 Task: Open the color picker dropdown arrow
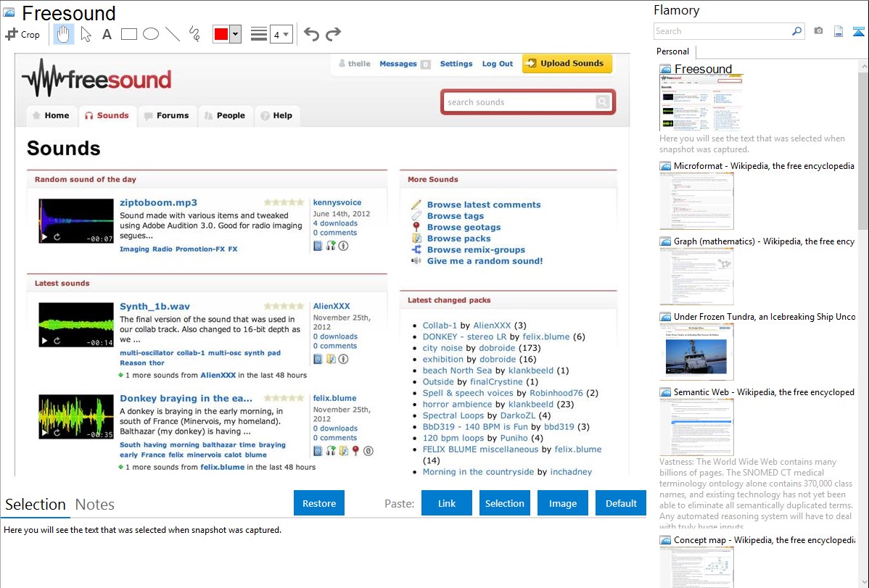point(235,34)
